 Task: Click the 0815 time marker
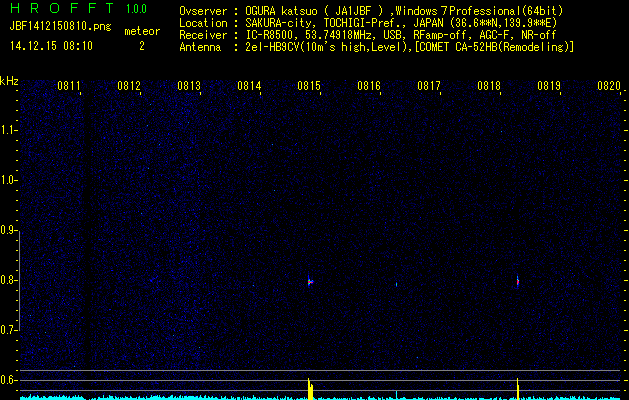point(309,85)
